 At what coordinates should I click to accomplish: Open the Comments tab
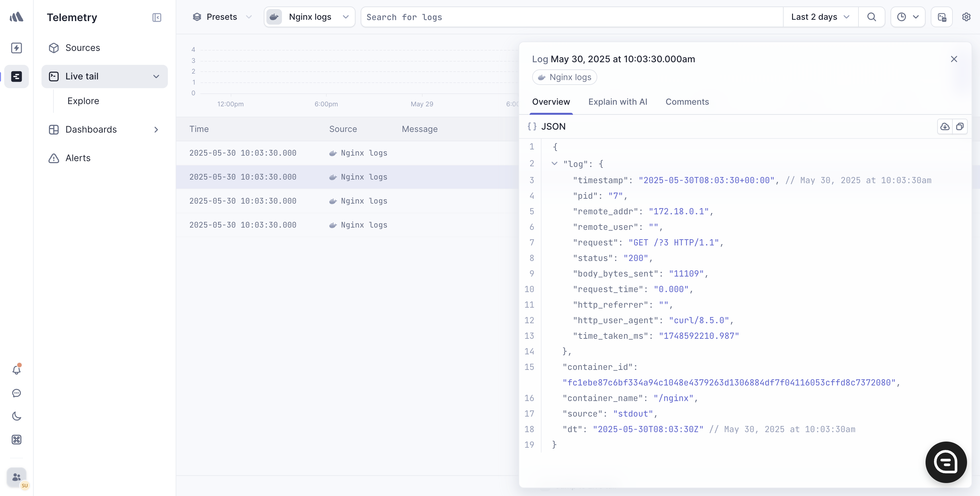687,102
